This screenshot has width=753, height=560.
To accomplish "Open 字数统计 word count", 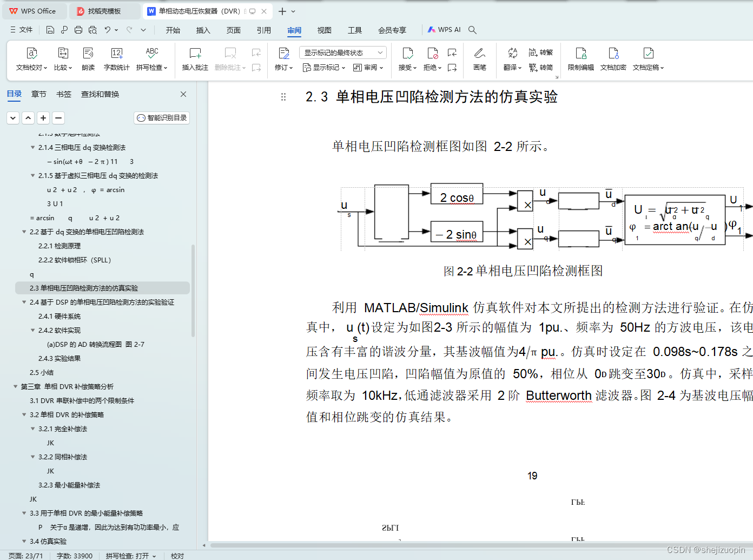I will [116, 58].
